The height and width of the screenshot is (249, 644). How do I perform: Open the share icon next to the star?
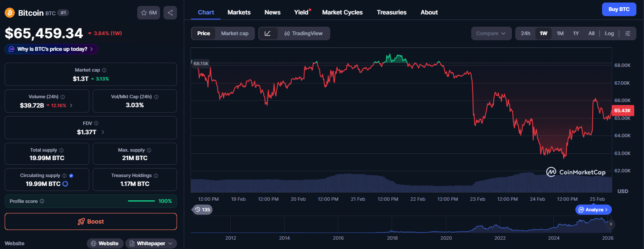170,13
